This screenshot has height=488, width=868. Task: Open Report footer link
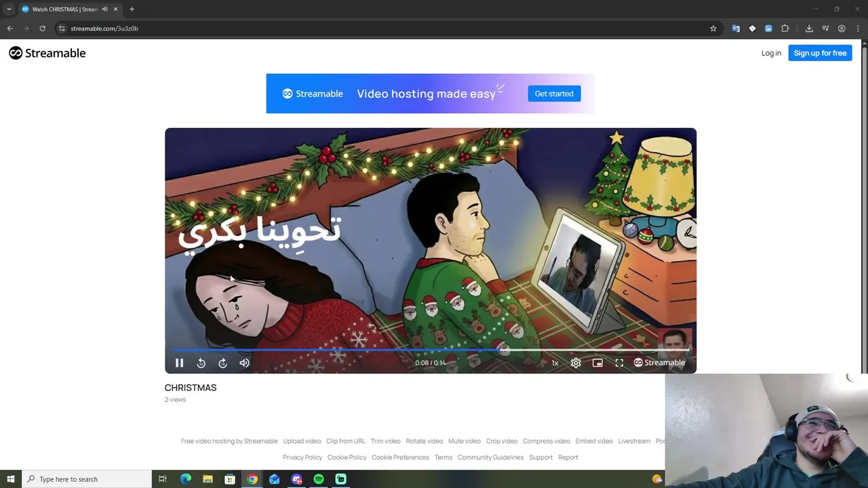click(568, 457)
